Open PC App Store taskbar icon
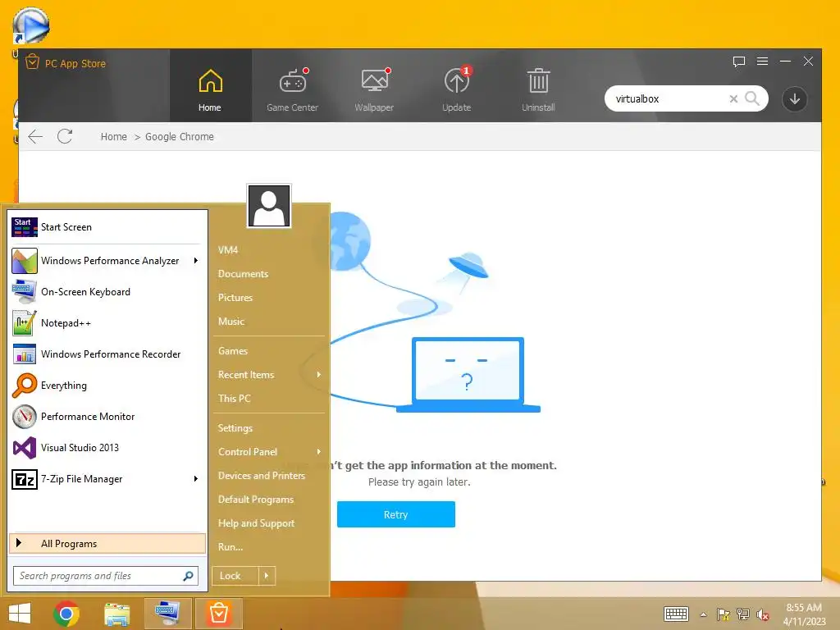 [218, 614]
